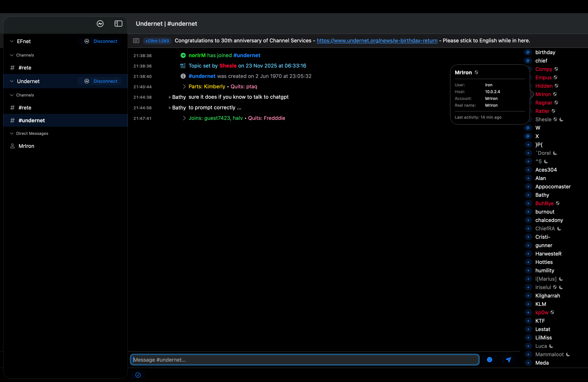Switch to the #rete channel under Undernet
Image resolution: width=588 pixels, height=382 pixels.
[x=25, y=108]
